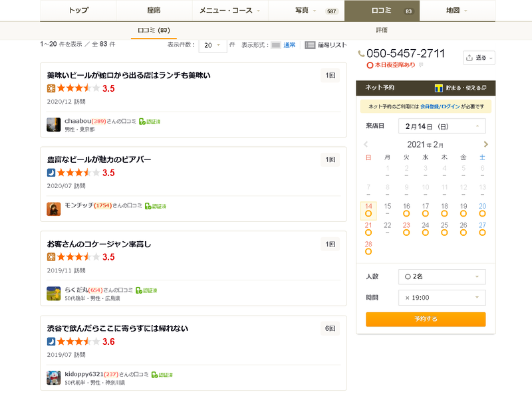Click the comment icon after 本日夜空席あり
This screenshot has width=532, height=396.
[421, 64]
